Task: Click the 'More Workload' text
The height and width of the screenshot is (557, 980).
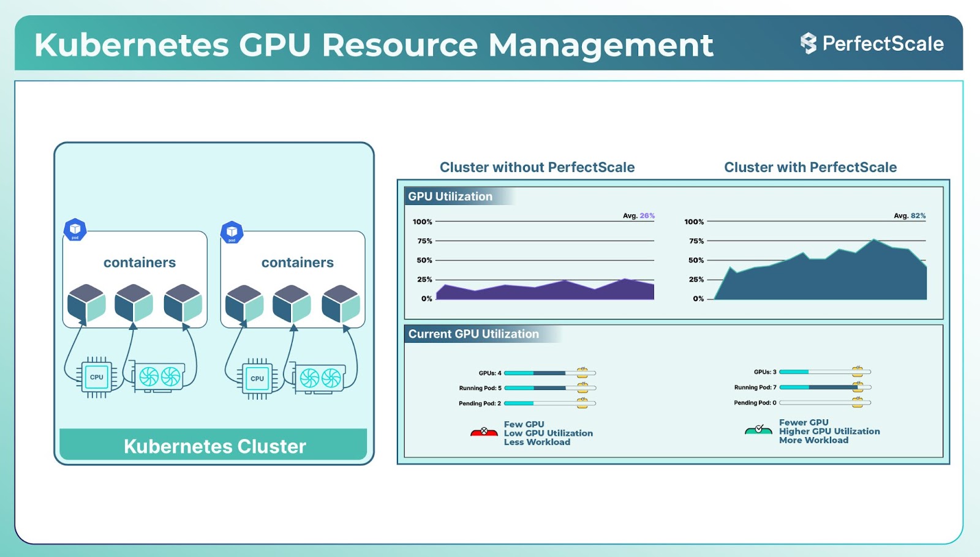Action: 813,440
